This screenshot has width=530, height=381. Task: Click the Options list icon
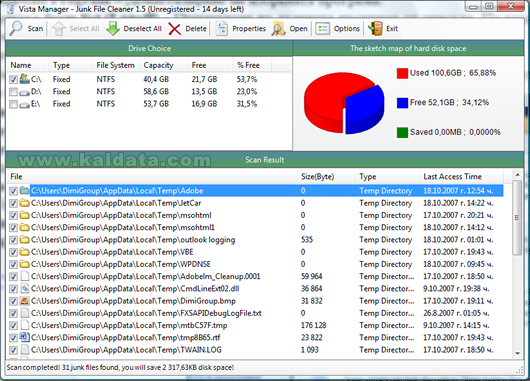point(322,29)
